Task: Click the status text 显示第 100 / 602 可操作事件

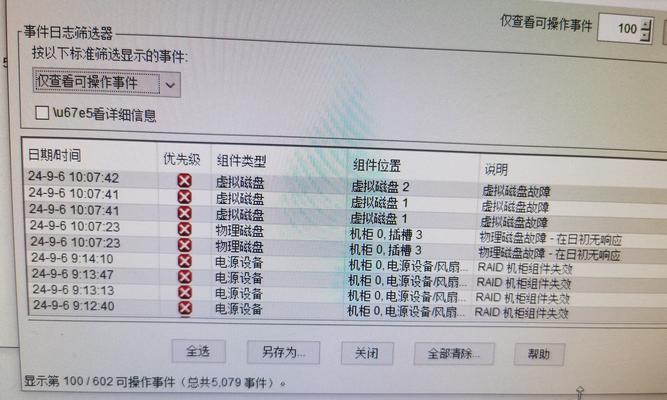Action: coord(100,381)
